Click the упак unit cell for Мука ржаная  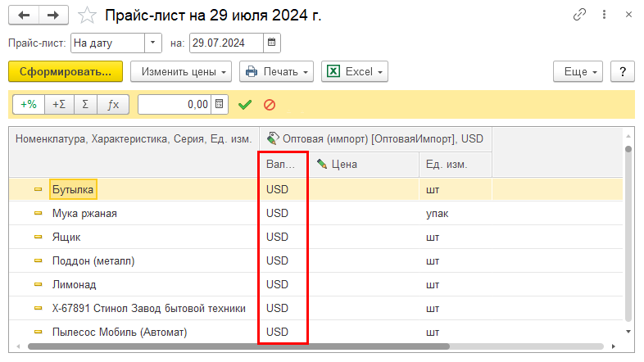point(455,214)
